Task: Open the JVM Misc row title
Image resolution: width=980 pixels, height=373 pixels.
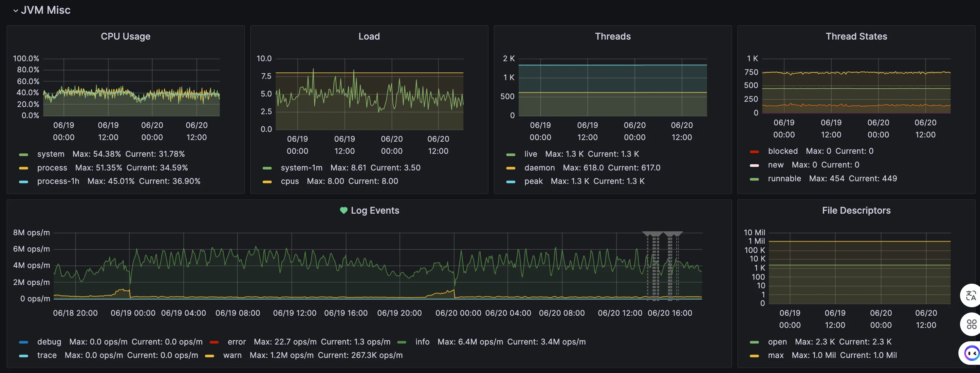Action: point(46,10)
